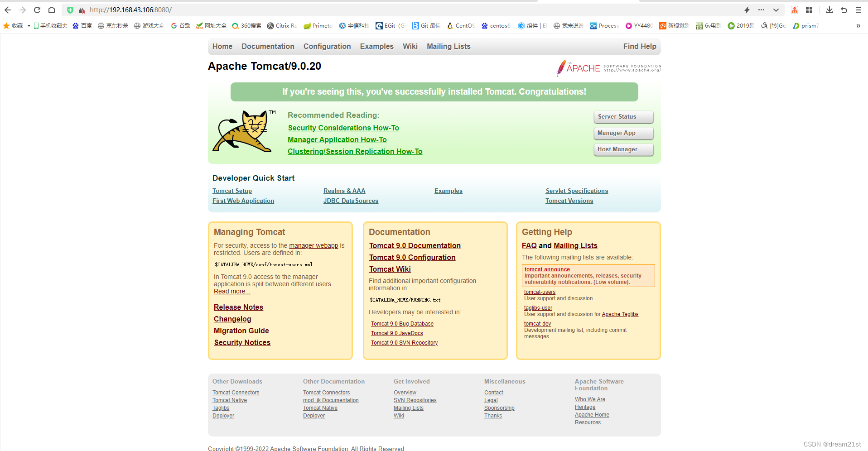Screen dimensions: 868x451
Task: Open the 游戏大全 bookmark
Action: coord(149,26)
